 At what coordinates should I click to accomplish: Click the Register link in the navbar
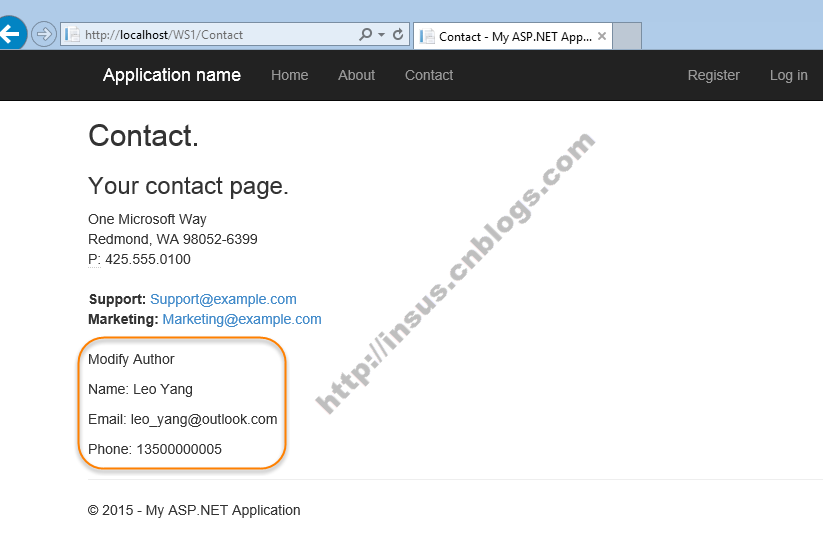click(x=713, y=75)
